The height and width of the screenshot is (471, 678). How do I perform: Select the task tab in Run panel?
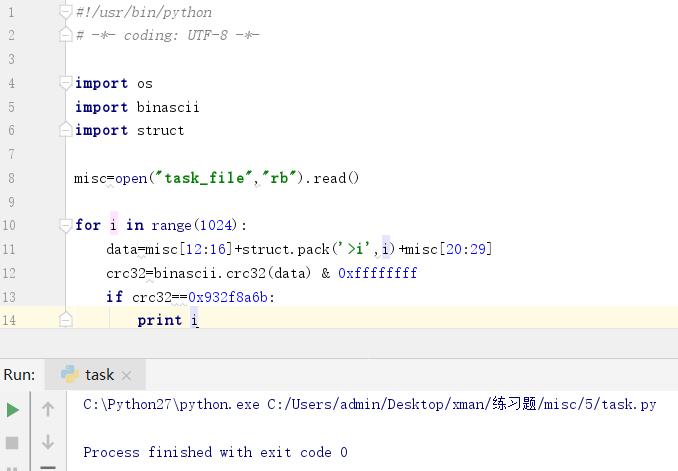pos(95,375)
